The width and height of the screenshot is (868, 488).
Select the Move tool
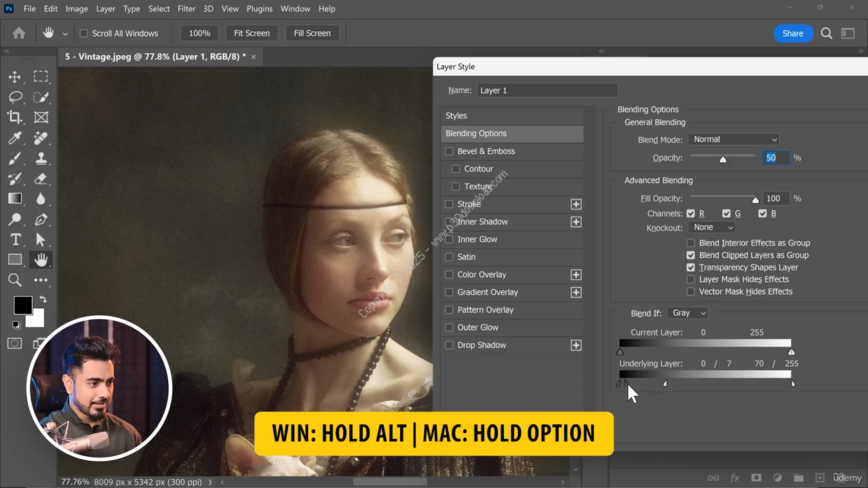(15, 77)
